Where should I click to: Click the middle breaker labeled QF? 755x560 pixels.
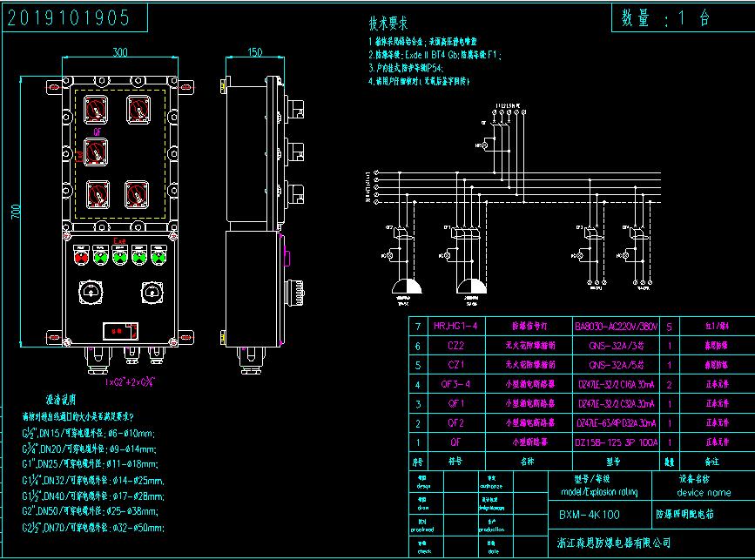98,151
